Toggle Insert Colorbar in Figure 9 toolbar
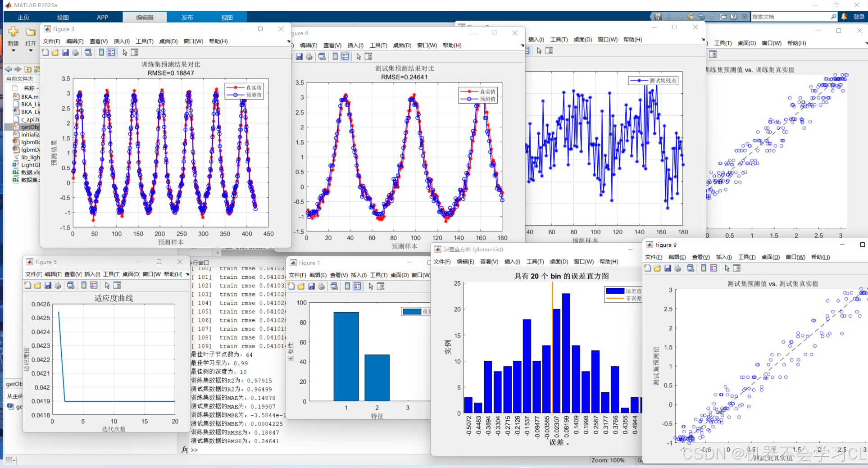This screenshot has height=468, width=868. (x=704, y=268)
